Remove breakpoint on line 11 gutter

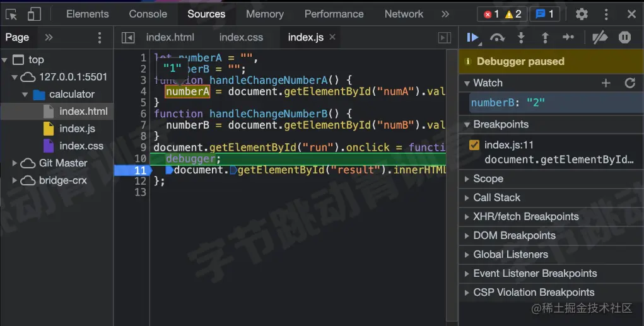pyautogui.click(x=132, y=170)
